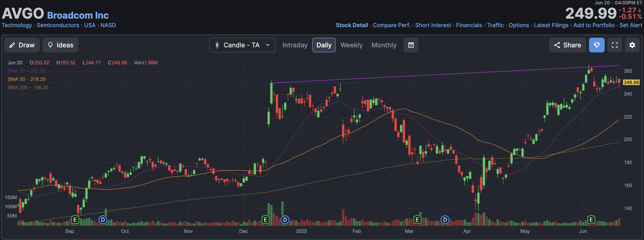Screen dimensions: 644x240
Task: Open the Ideas panel
Action: [x=60, y=45]
